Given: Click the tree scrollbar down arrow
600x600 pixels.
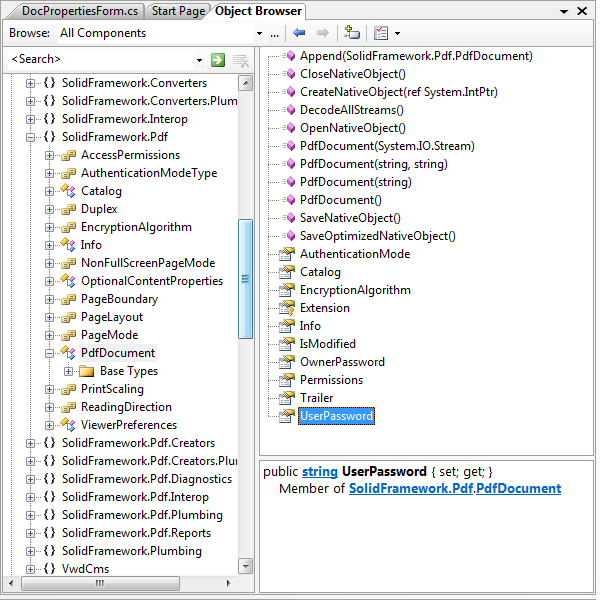Looking at the screenshot, I should tap(245, 566).
